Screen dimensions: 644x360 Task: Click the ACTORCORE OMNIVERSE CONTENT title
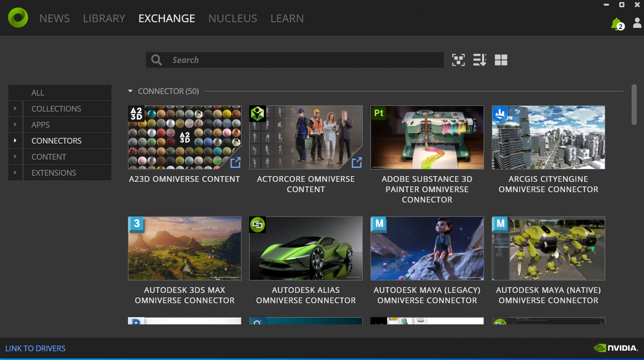click(x=306, y=184)
